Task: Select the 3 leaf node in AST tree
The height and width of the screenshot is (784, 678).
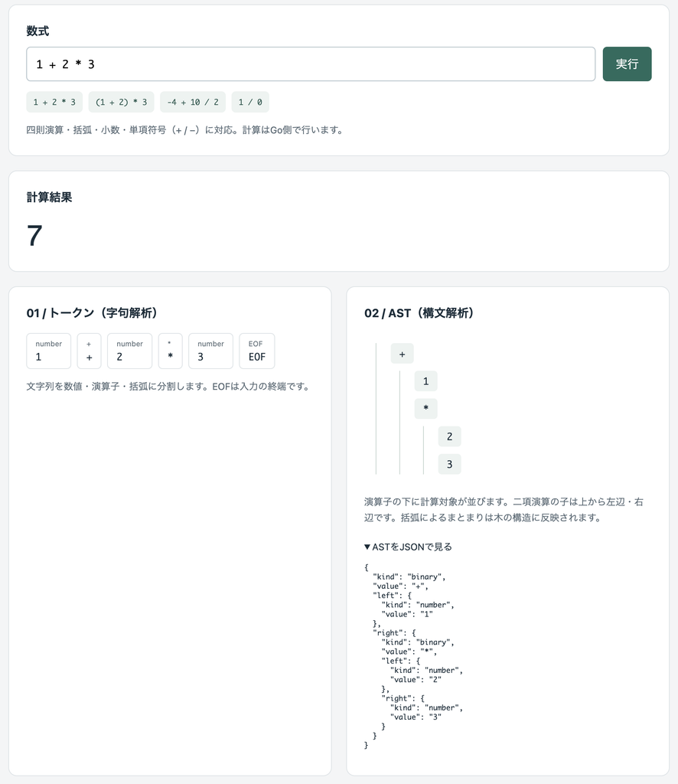Action: tap(450, 464)
